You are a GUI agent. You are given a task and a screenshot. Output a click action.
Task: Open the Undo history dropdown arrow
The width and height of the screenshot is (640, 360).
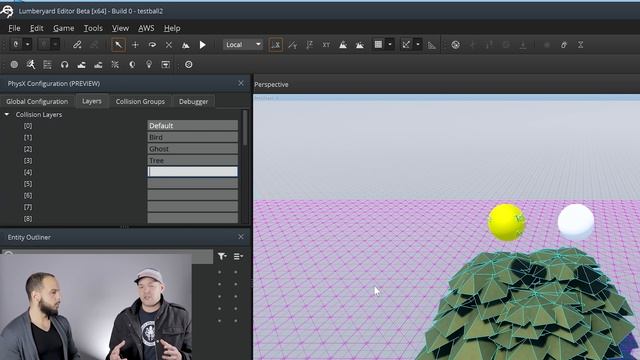pyautogui.click(x=27, y=44)
